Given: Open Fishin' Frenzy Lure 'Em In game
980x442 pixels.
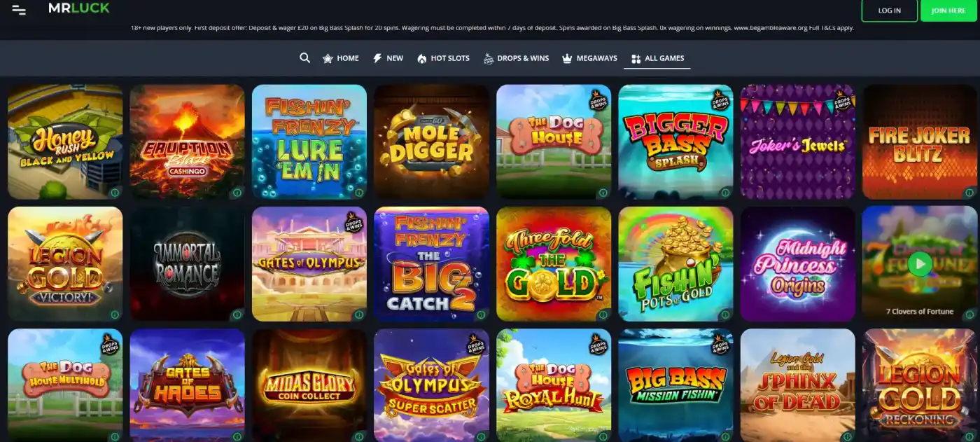Looking at the screenshot, I should pos(309,142).
